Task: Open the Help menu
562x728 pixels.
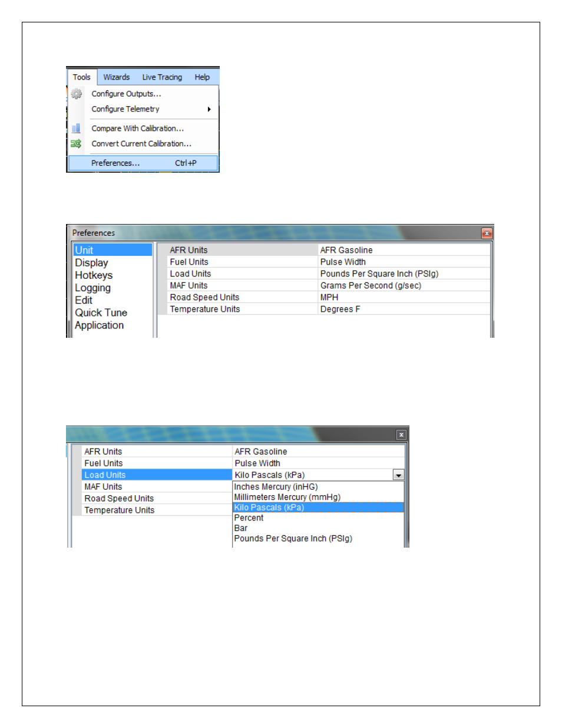Action: 202,77
